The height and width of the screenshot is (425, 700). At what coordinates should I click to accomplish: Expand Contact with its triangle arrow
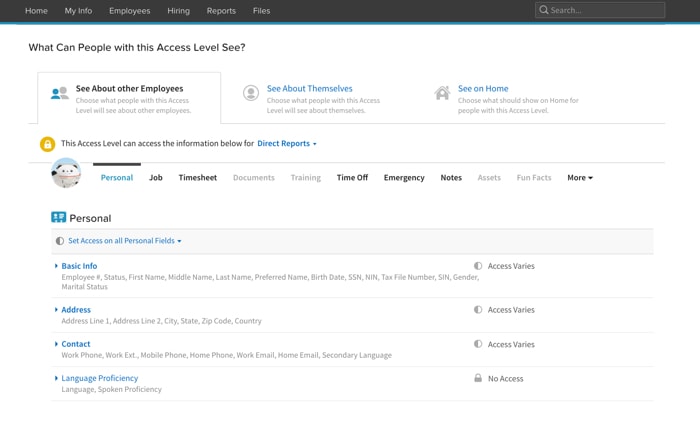tap(56, 344)
